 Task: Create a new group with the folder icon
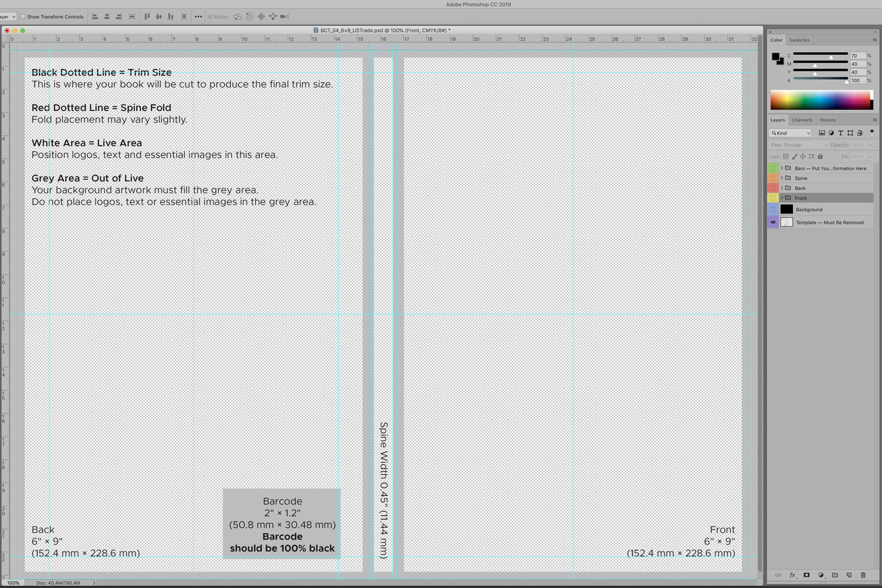(x=836, y=575)
